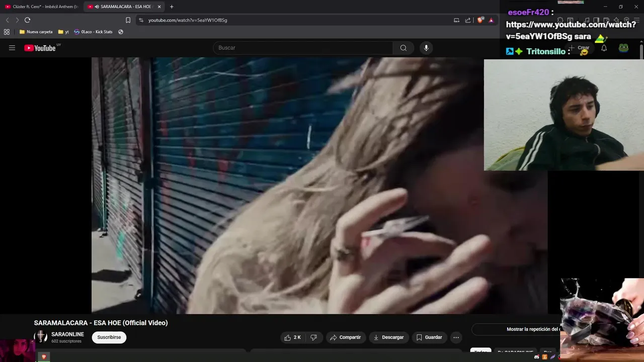Reload the current page
Viewport: 644px width, 362px height.
tap(27, 20)
